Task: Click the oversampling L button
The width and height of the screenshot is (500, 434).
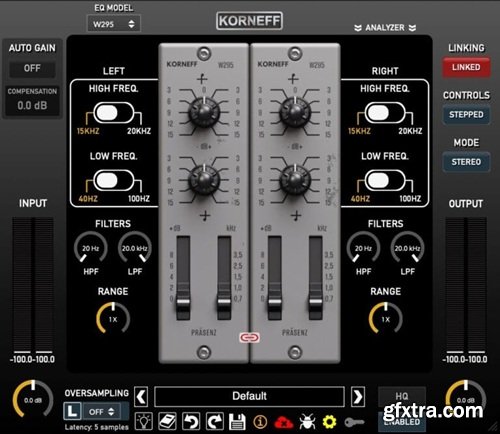Action: point(72,411)
